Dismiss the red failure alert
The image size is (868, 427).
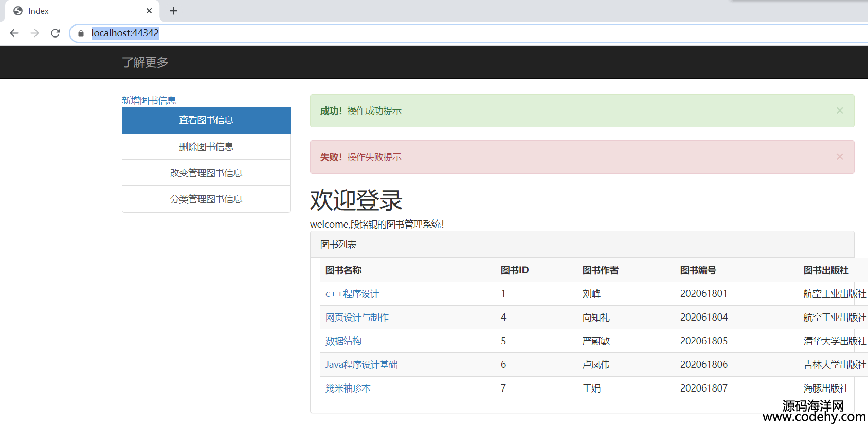(839, 157)
